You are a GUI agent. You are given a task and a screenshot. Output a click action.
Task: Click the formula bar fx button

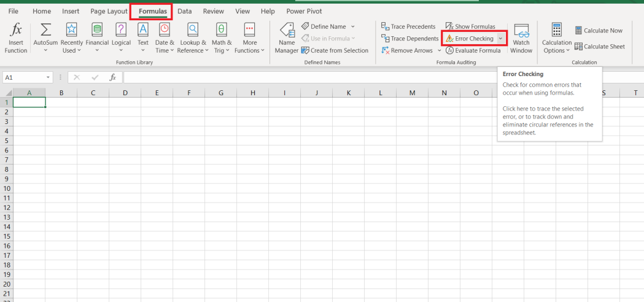[x=112, y=77]
